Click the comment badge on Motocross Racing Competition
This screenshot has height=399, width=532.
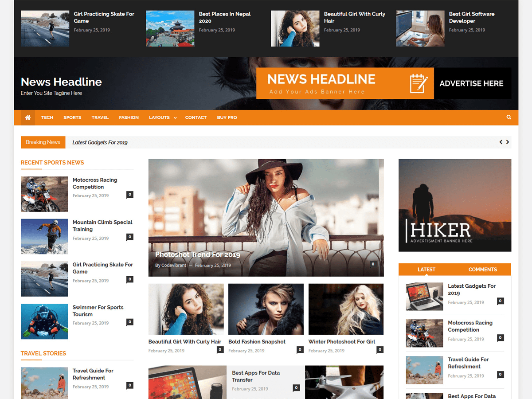pyautogui.click(x=129, y=194)
